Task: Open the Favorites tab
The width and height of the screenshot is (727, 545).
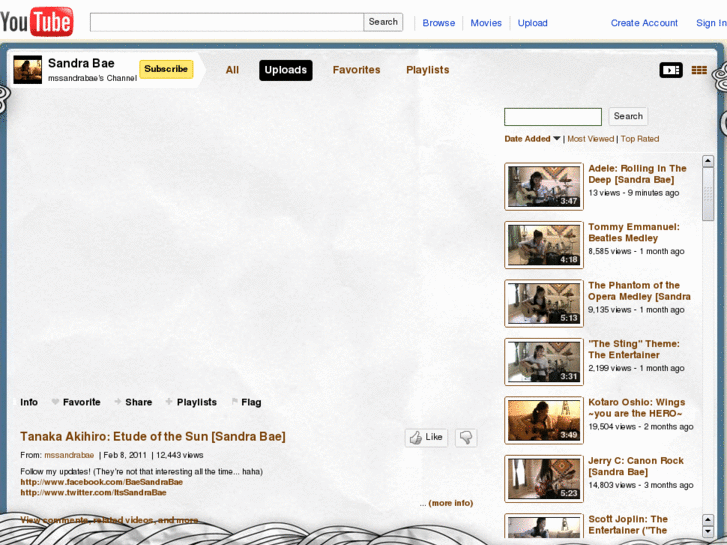Action: tap(356, 70)
